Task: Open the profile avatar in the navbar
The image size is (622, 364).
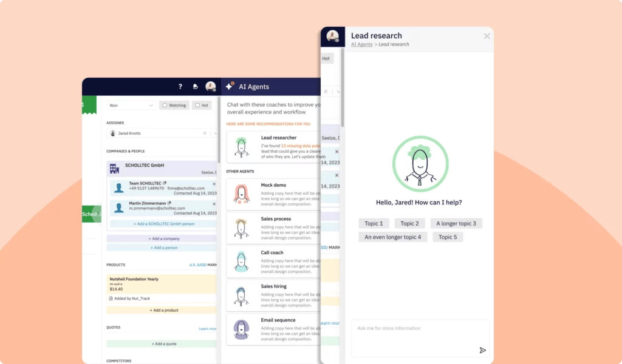Action: tap(210, 87)
